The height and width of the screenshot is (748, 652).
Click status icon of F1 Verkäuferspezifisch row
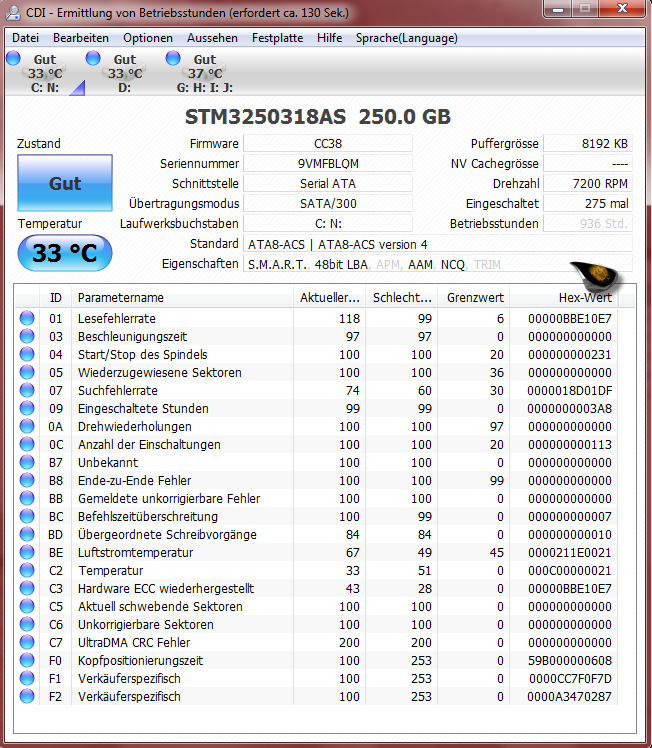coord(27,678)
